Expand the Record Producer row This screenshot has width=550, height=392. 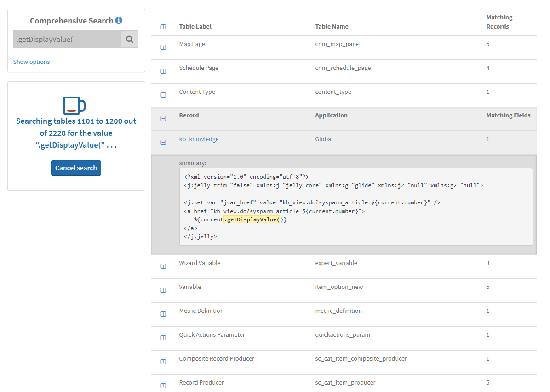coord(163,386)
